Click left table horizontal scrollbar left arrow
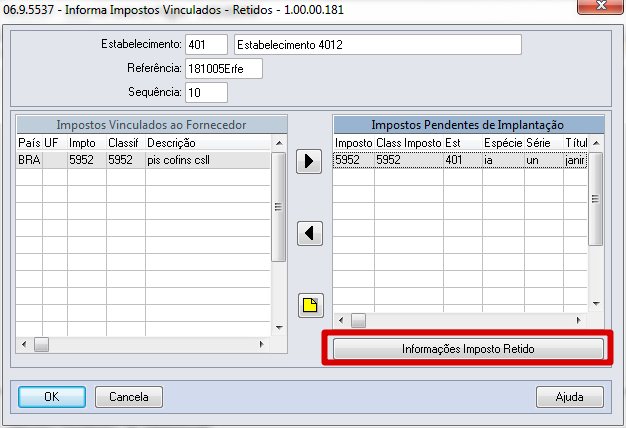This screenshot has height=428, width=626. (24, 344)
